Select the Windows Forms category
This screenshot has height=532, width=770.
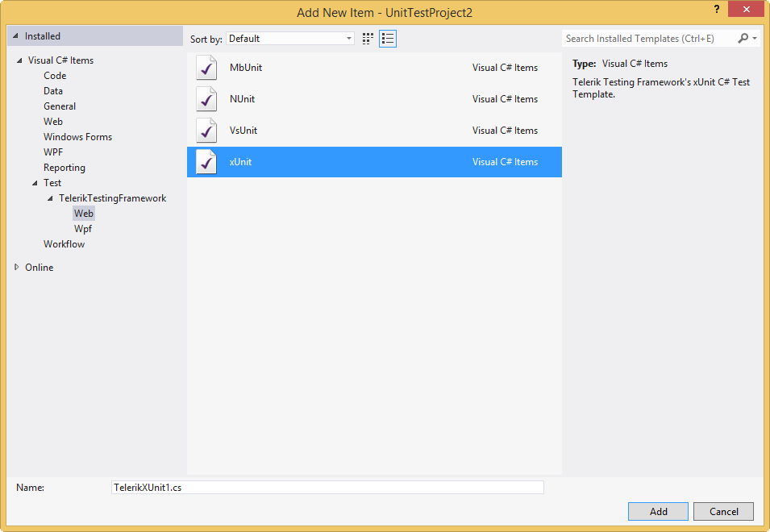(77, 137)
